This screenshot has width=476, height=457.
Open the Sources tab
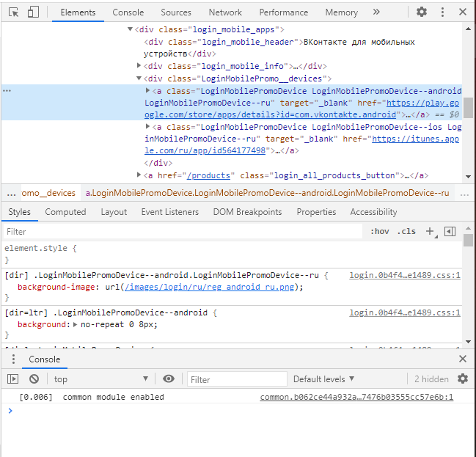click(x=176, y=12)
